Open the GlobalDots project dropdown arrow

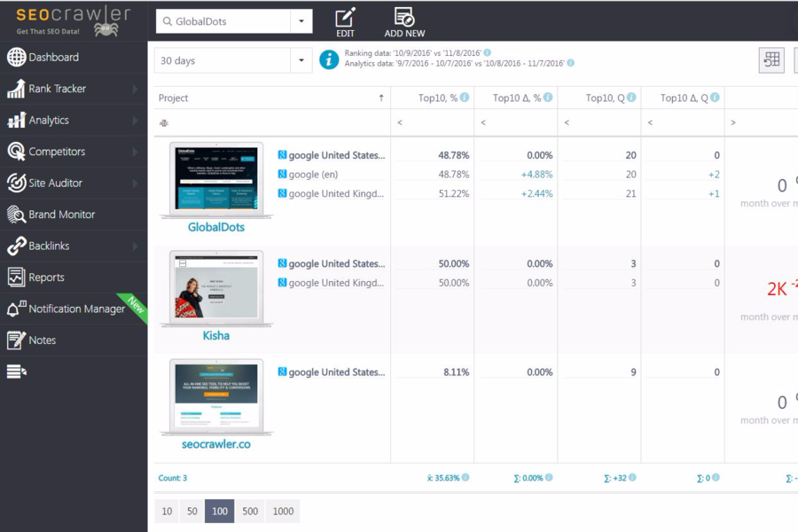click(301, 21)
